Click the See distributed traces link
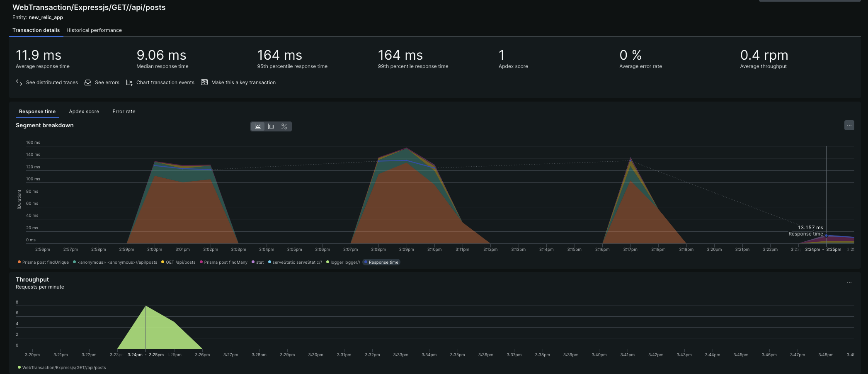 [x=52, y=83]
